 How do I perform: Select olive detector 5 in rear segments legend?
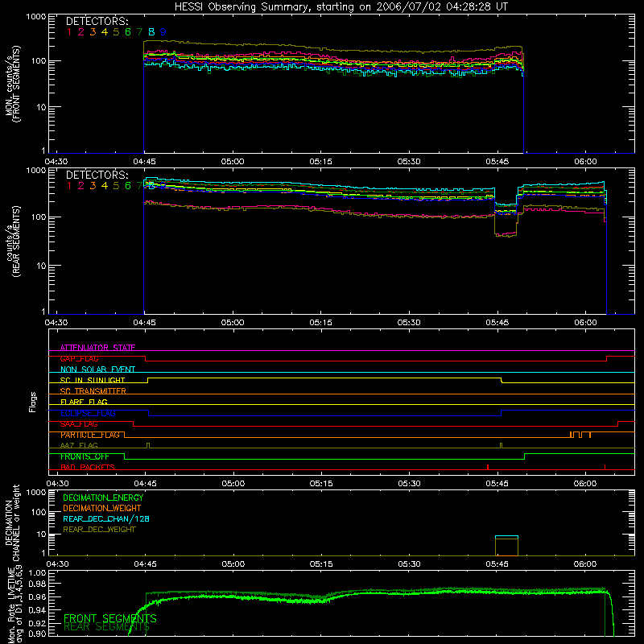[116, 186]
